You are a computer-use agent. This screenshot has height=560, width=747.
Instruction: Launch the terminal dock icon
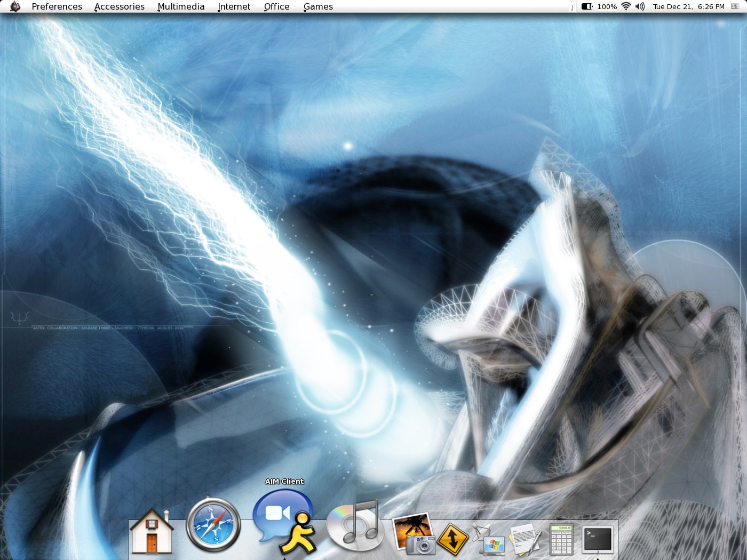pyautogui.click(x=598, y=539)
